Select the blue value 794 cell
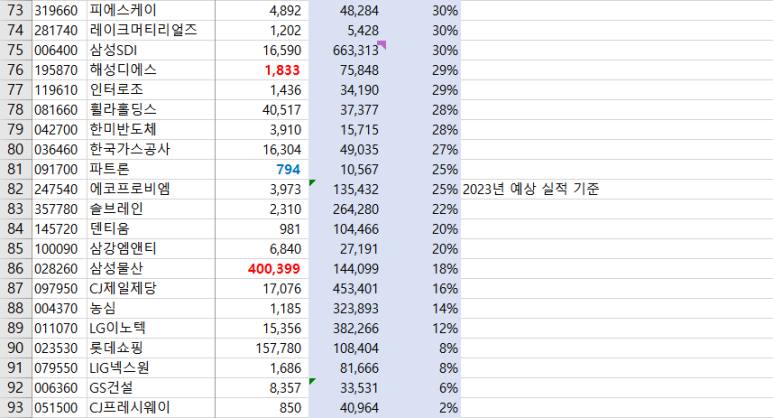This screenshot has width=773, height=418. [x=262, y=170]
